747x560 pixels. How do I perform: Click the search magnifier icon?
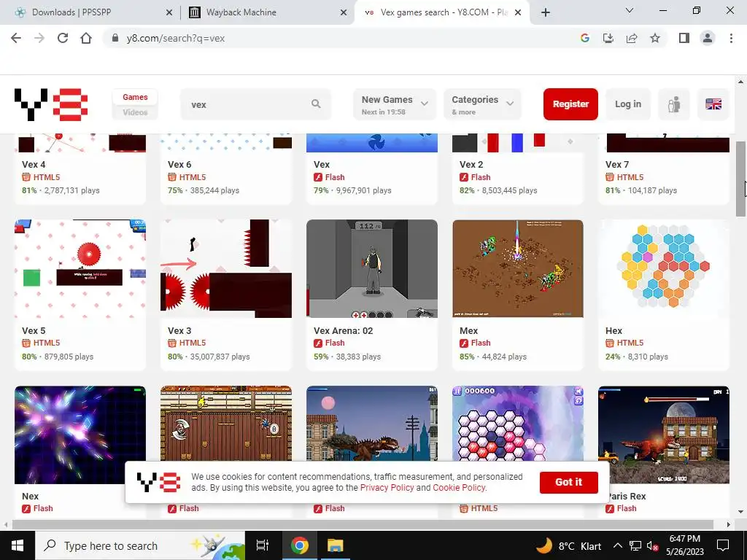coord(316,104)
